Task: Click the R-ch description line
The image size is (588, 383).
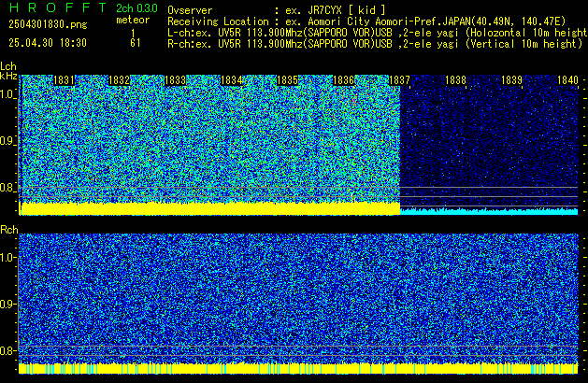Action: coord(375,44)
